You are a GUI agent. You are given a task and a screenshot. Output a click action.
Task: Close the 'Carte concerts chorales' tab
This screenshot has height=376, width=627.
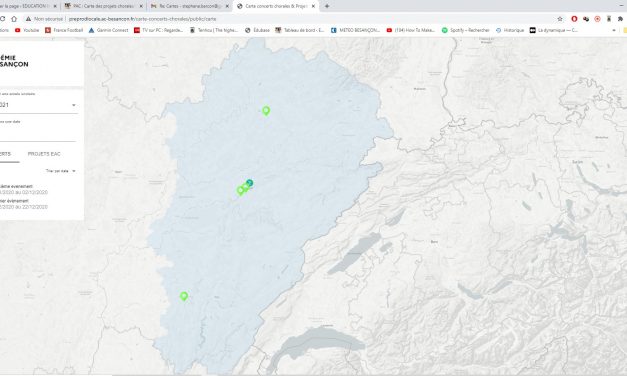click(314, 6)
